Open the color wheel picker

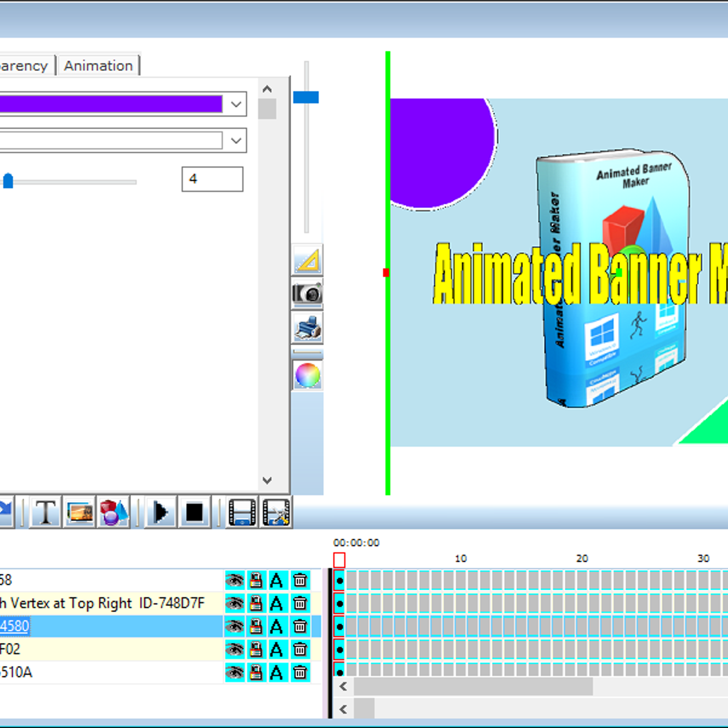(x=307, y=375)
